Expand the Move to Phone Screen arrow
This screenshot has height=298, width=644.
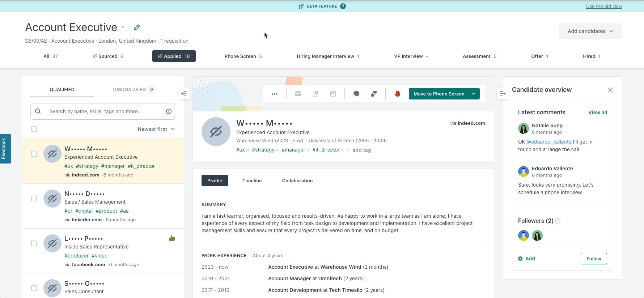pyautogui.click(x=474, y=94)
